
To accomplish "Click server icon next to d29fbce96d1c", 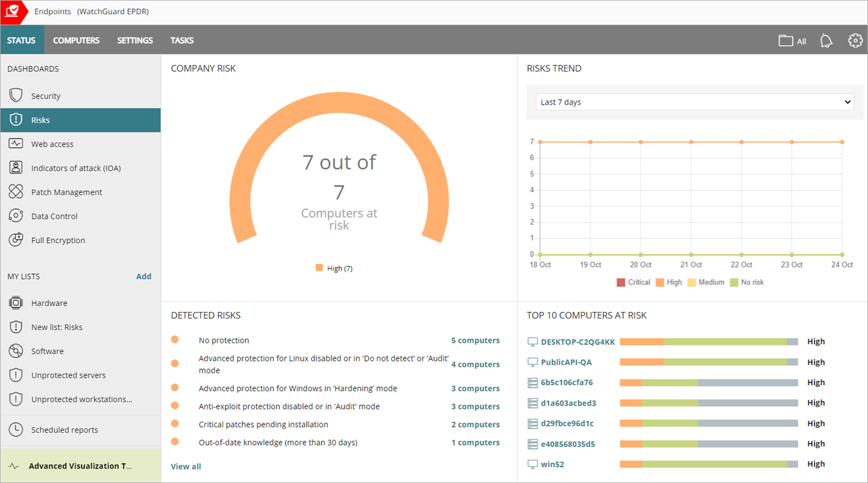I will [532, 423].
